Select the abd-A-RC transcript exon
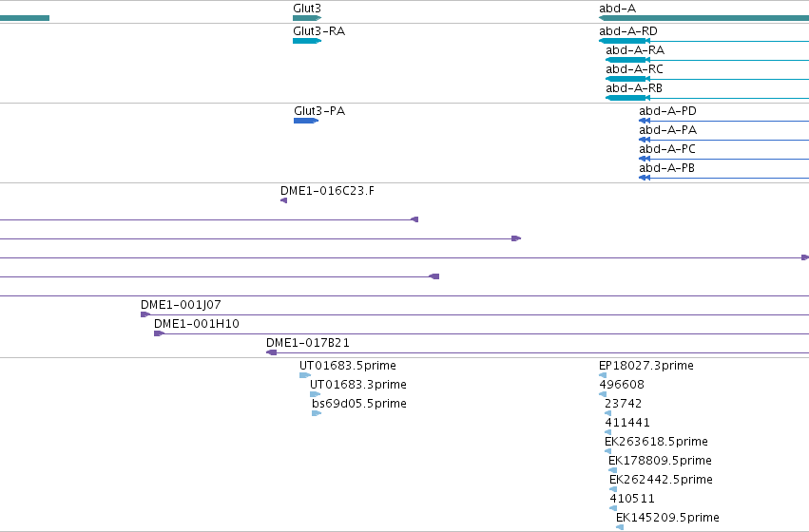Viewport: 809px width, 532px height. click(626, 79)
